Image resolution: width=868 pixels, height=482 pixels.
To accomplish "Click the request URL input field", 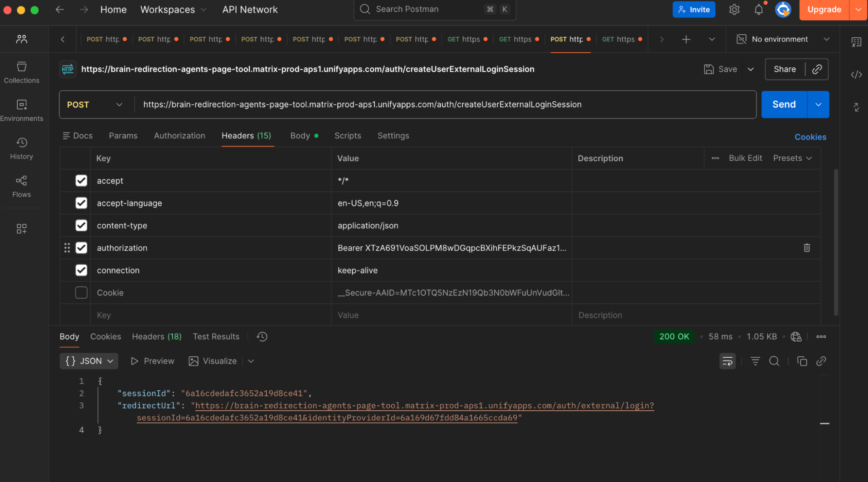I will pos(445,105).
